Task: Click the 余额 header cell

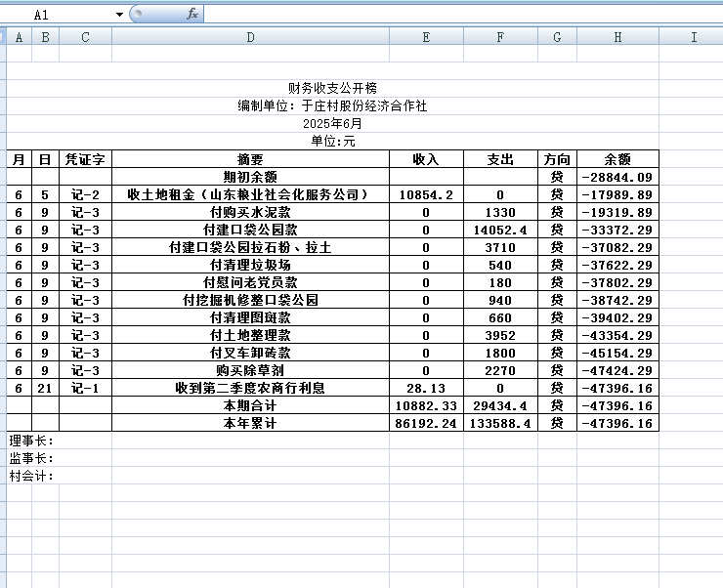Action: click(x=617, y=159)
